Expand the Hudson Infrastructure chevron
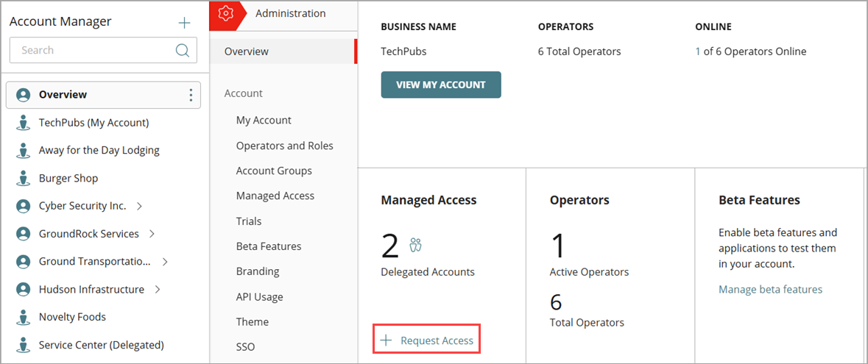Viewport: 868px width, 364px height. click(x=158, y=290)
